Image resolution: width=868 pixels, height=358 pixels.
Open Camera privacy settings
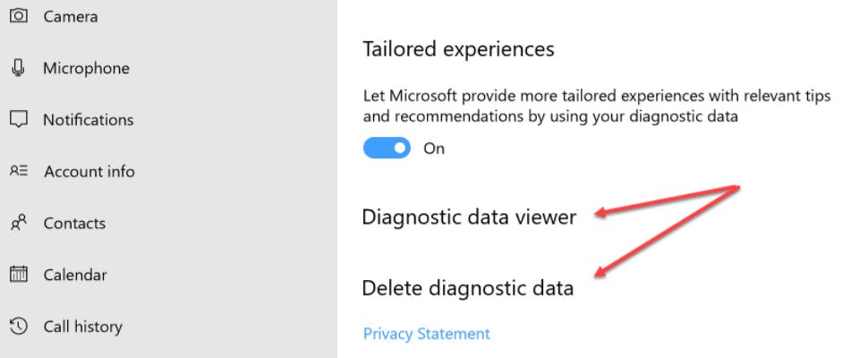[71, 16]
